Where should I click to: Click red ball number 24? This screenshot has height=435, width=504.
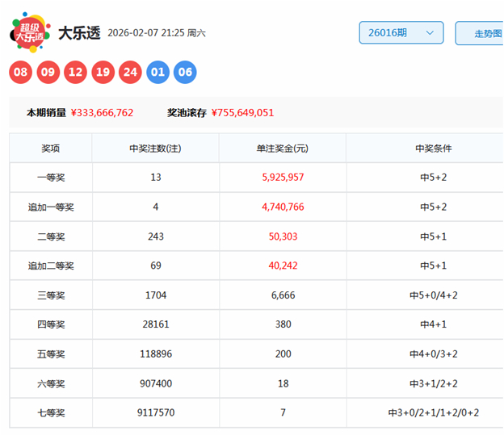click(x=130, y=72)
